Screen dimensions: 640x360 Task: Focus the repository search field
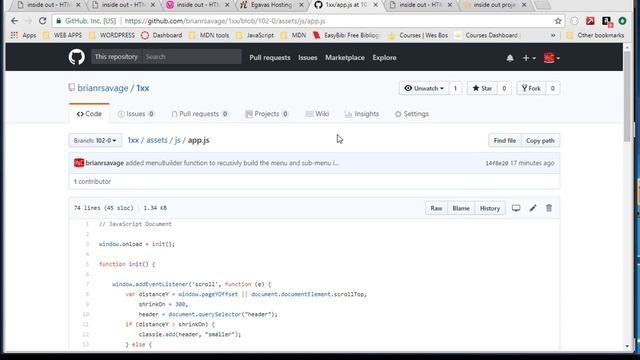(191, 57)
